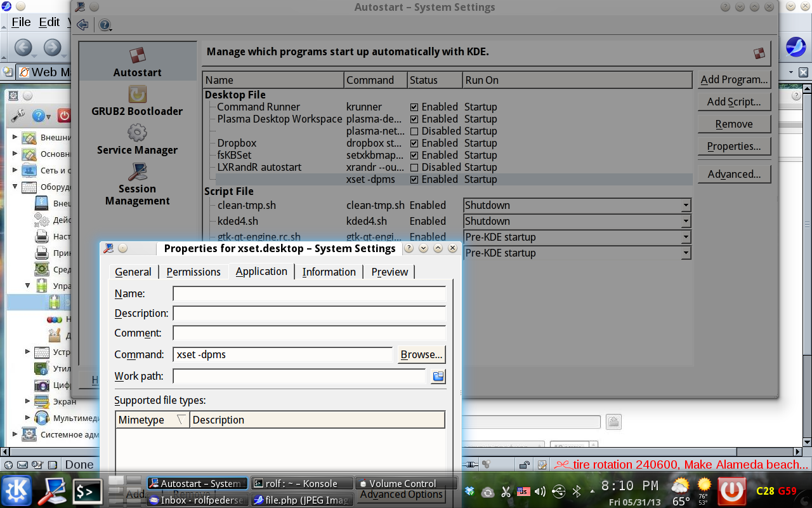Click the red power button in the panel
Image resolution: width=812 pixels, height=508 pixels.
point(731,491)
